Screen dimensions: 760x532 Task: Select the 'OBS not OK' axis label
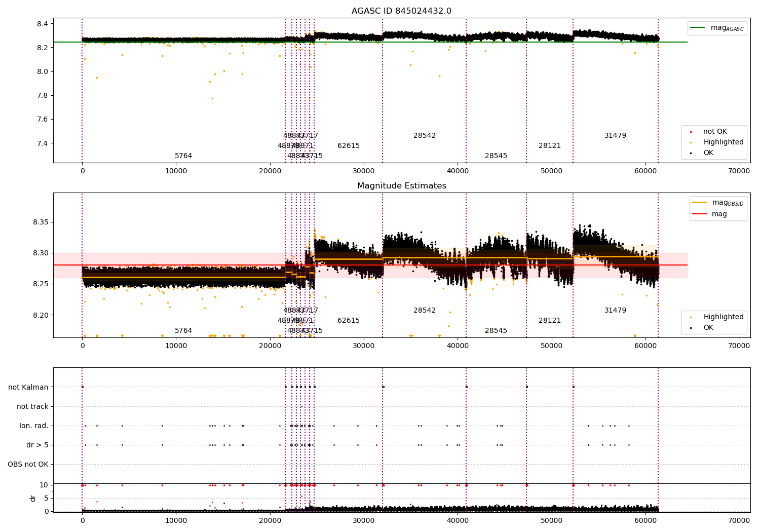(x=28, y=464)
